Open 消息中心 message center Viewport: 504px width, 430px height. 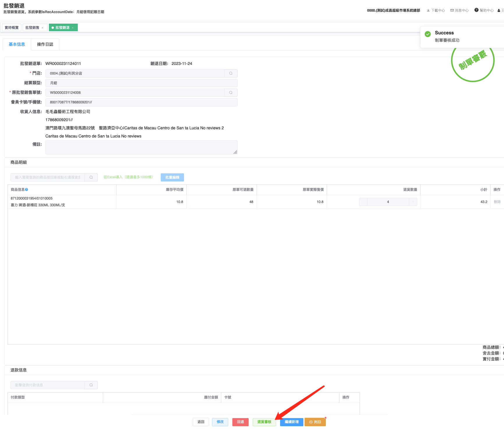pos(459,10)
